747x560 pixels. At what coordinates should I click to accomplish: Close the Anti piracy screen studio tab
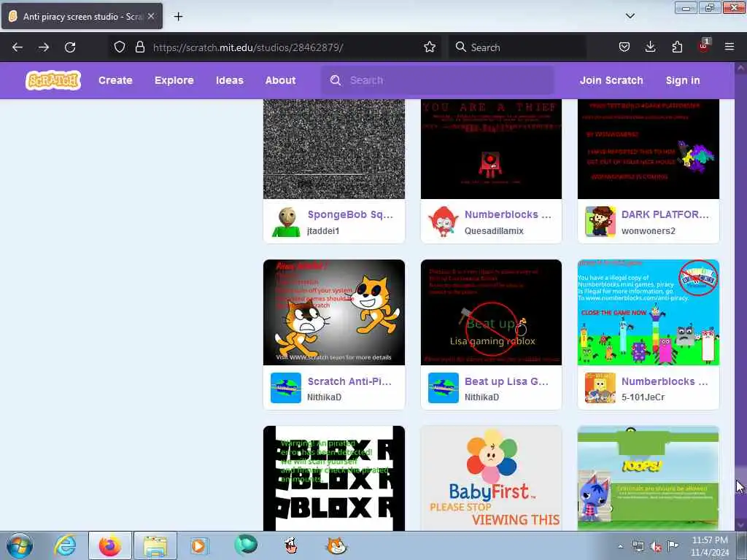coord(151,16)
